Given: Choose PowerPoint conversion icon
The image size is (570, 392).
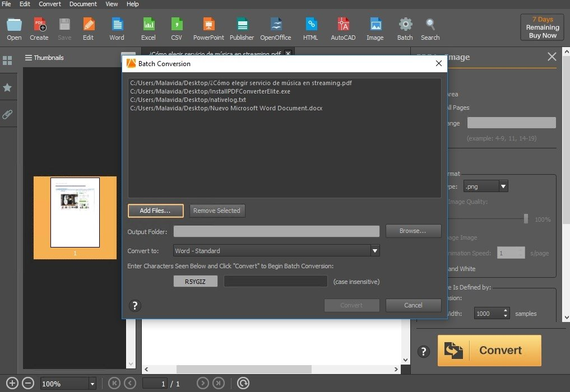Looking at the screenshot, I should click(x=208, y=29).
